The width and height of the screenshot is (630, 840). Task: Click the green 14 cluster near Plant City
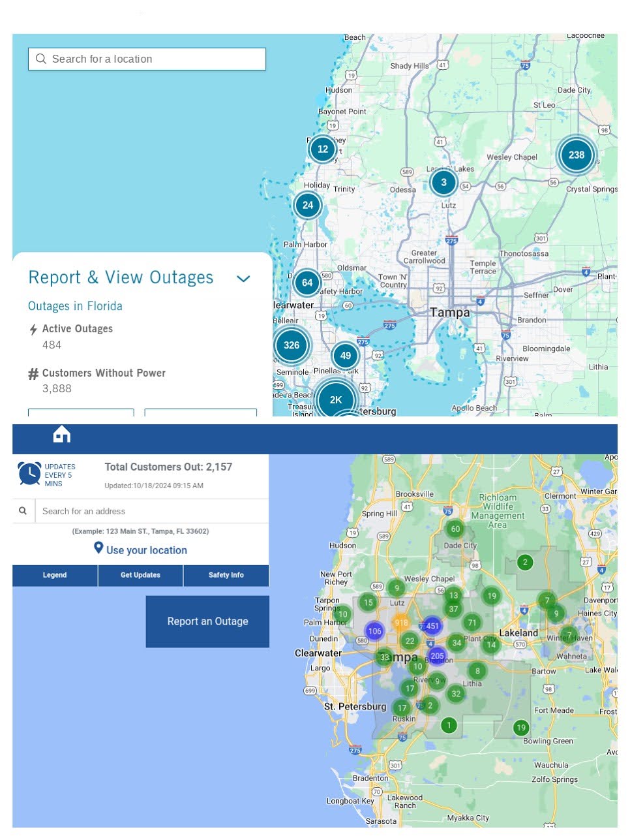(x=491, y=644)
